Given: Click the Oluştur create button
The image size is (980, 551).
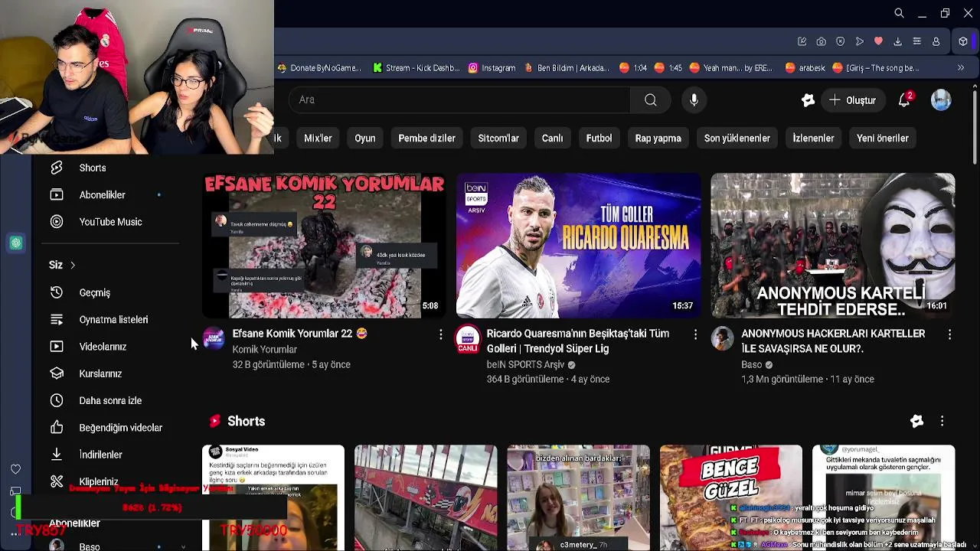Looking at the screenshot, I should 853,100.
